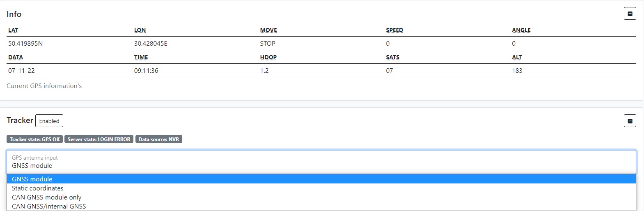Click the SATS column header
The width and height of the screenshot is (644, 211).
(393, 57)
